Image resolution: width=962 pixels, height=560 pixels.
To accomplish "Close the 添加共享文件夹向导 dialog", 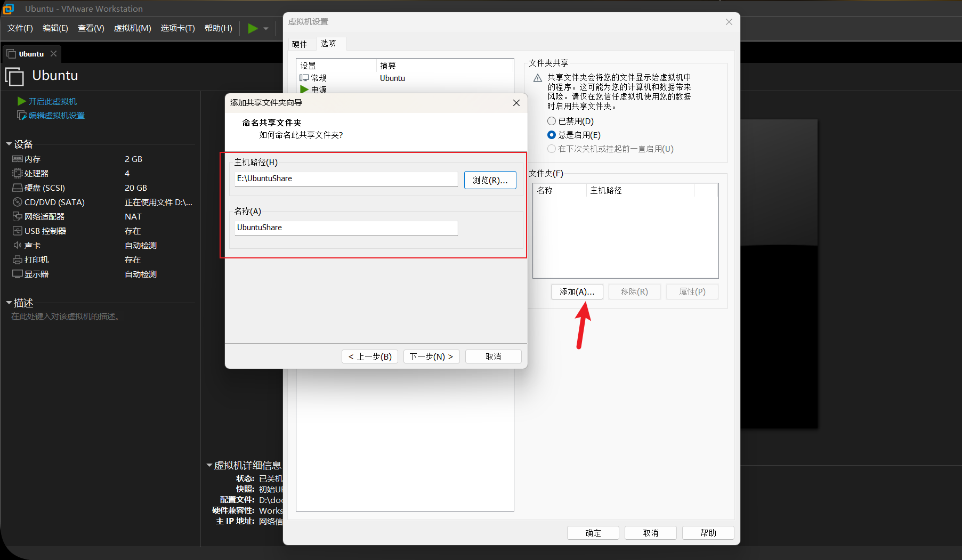I will click(x=516, y=103).
